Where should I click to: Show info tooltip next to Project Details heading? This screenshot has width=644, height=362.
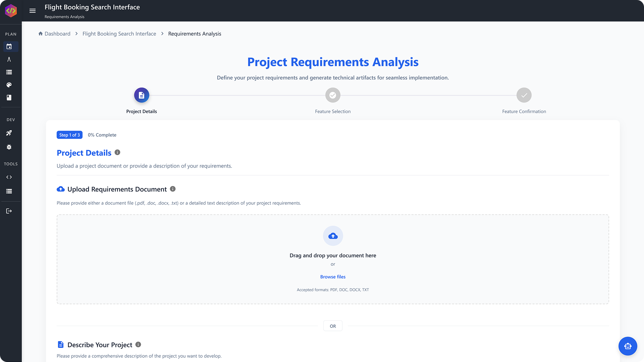118,152
